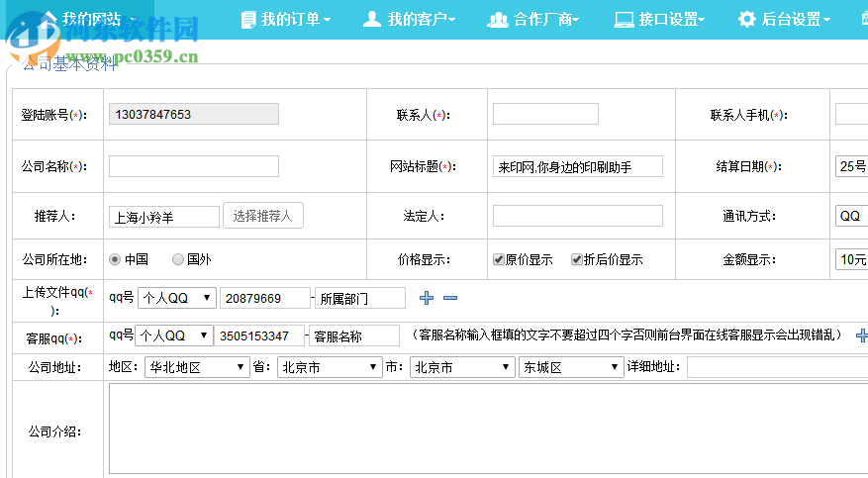Open the 后台设置 menu

[x=785, y=20]
